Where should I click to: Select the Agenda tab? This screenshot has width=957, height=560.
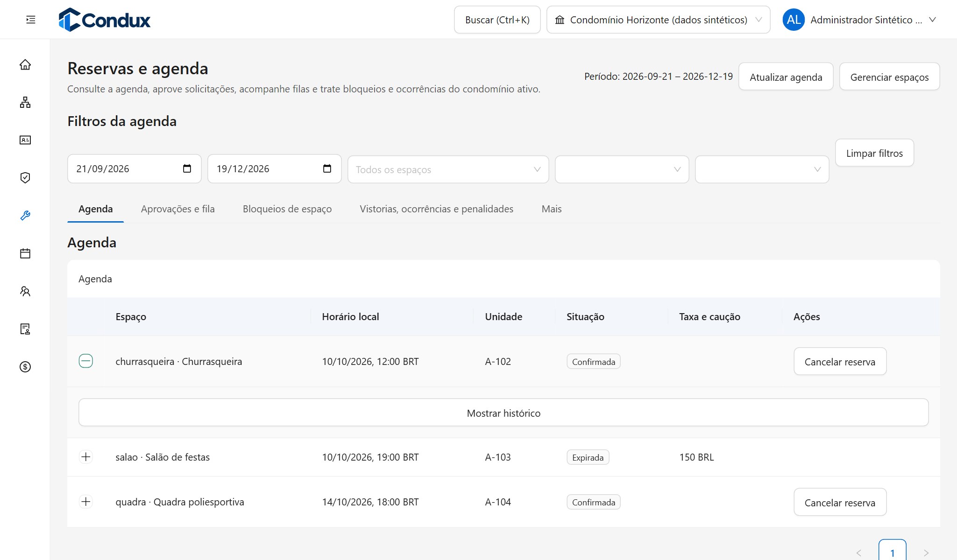(x=95, y=209)
